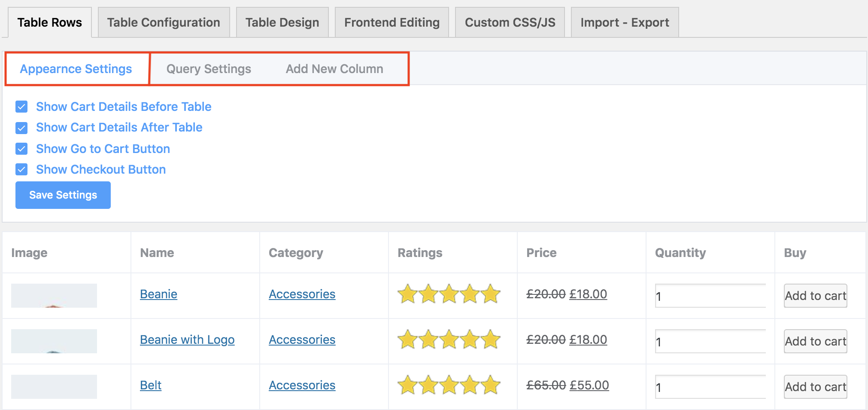Click the Belt product name link
The image size is (868, 410).
pos(151,386)
